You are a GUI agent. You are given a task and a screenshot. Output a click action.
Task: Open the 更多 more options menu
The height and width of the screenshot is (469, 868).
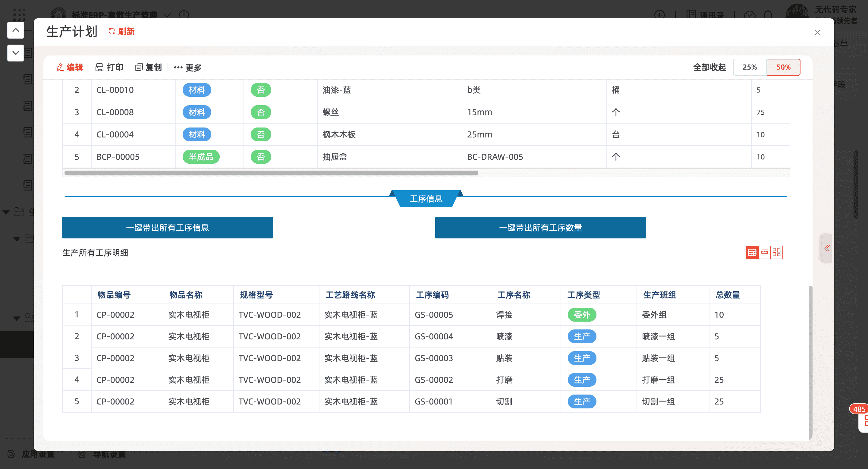click(188, 68)
